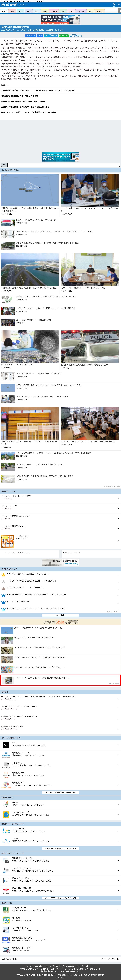Open the hamburger menu icon in header
Viewport: 121px width, 980px height.
pyautogui.click(x=118, y=5)
